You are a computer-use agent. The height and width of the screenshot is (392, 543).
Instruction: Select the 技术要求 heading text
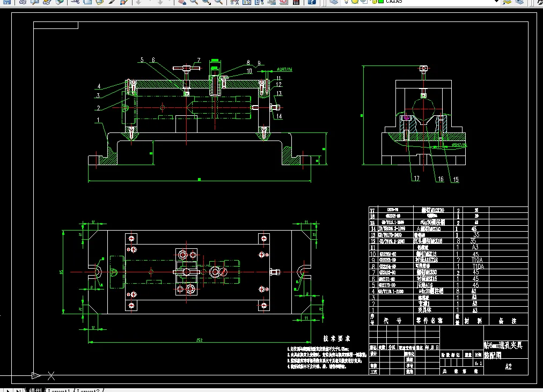336,338
